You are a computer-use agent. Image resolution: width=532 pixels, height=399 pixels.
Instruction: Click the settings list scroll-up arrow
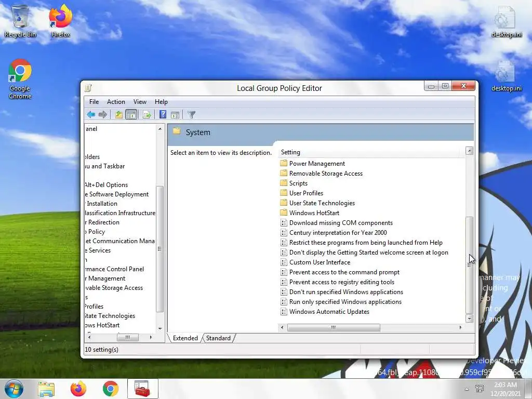[470, 151]
